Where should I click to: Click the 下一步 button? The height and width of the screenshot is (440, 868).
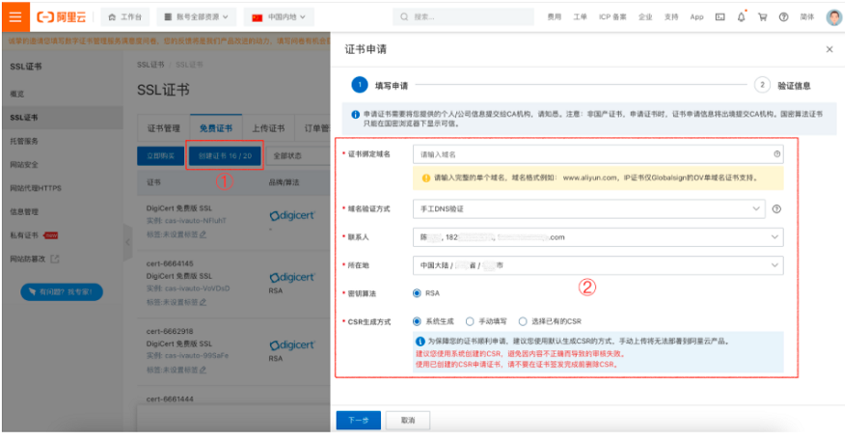[358, 421]
